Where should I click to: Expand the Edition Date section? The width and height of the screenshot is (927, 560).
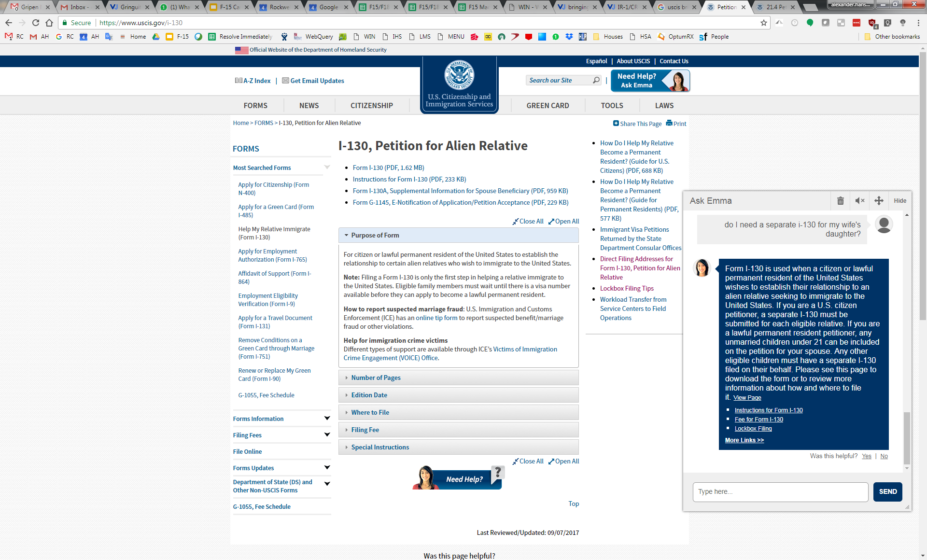click(459, 395)
